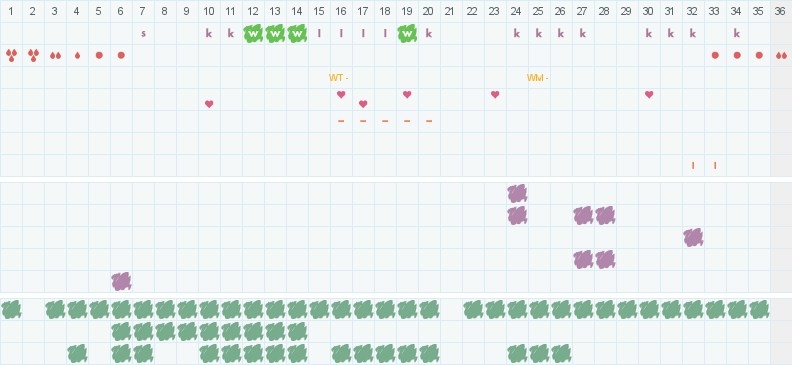This screenshot has height=365, width=792.
Task: Open the "WT -" label on day 16
Action: 338,78
